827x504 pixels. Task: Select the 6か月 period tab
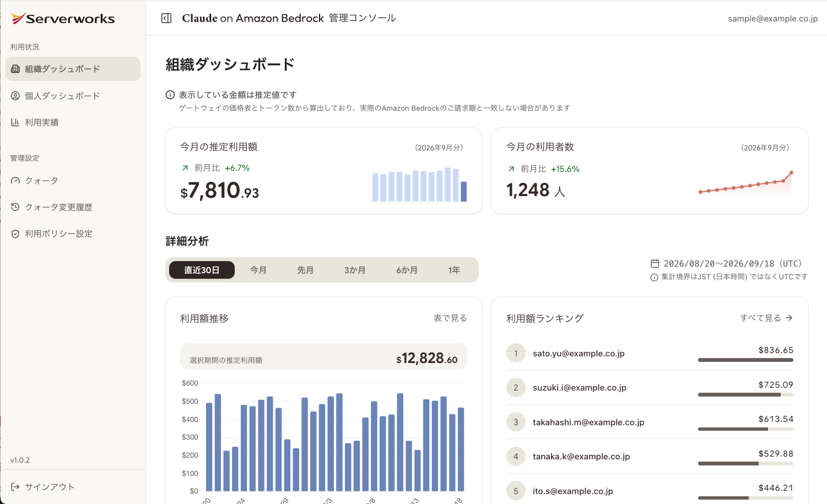tap(407, 270)
